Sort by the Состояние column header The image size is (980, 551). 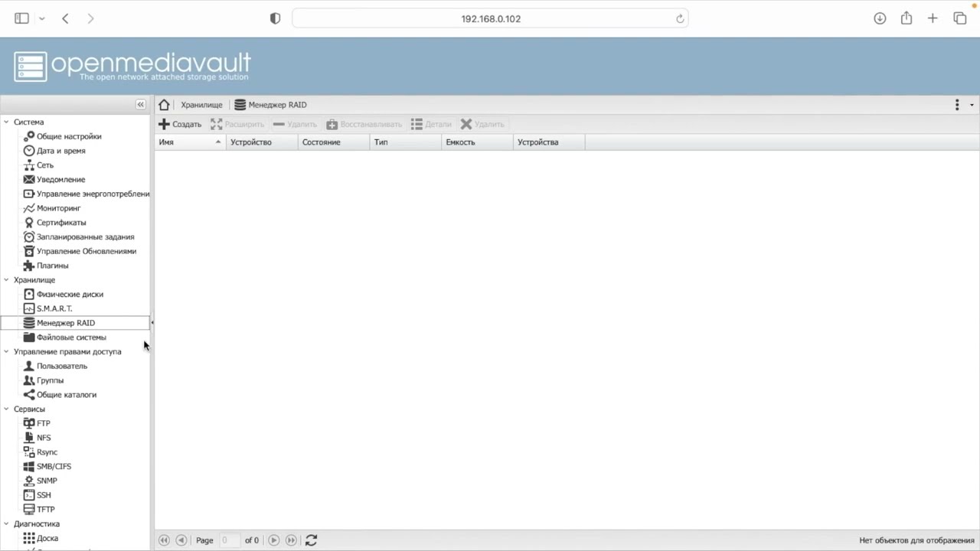click(334, 142)
